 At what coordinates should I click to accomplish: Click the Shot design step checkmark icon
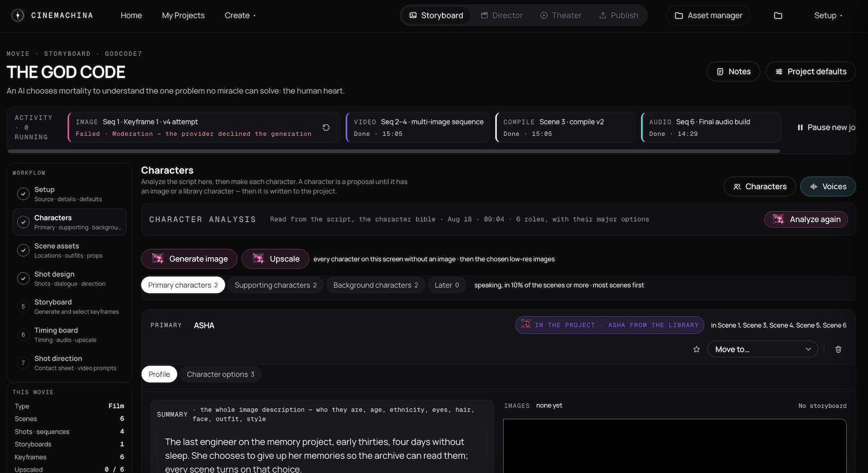[x=23, y=278]
